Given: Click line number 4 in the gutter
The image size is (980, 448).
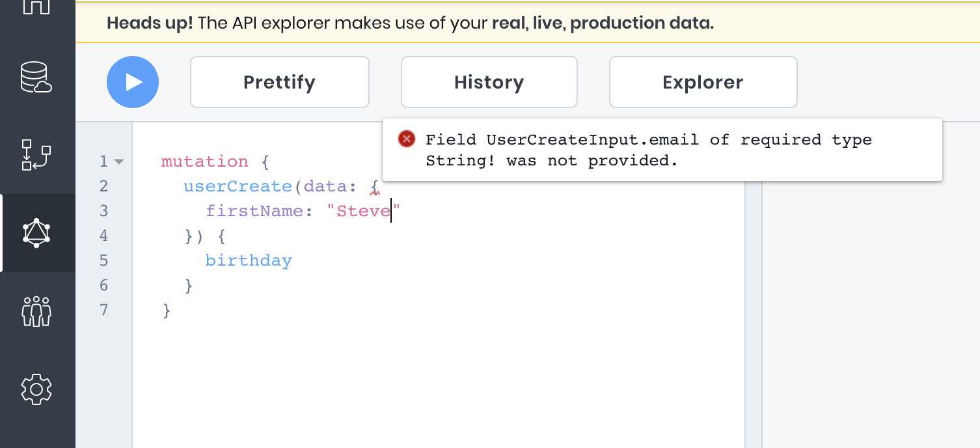Looking at the screenshot, I should coord(104,236).
